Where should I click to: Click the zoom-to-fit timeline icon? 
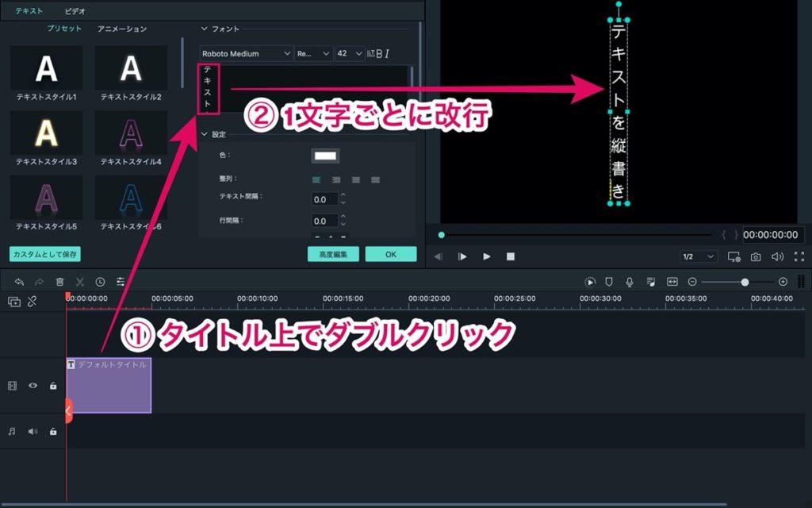(672, 282)
